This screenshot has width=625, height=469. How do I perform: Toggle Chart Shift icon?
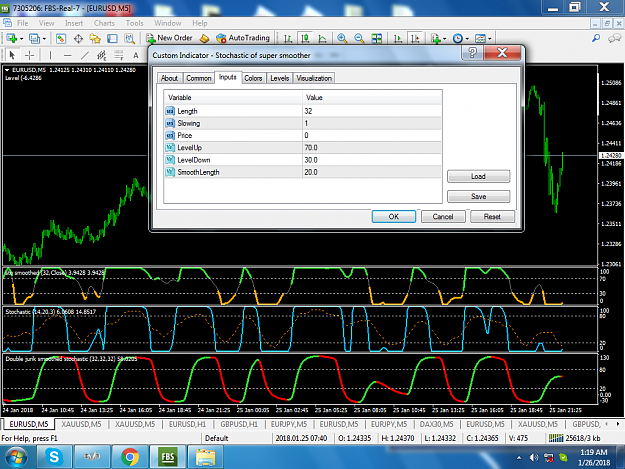415,38
